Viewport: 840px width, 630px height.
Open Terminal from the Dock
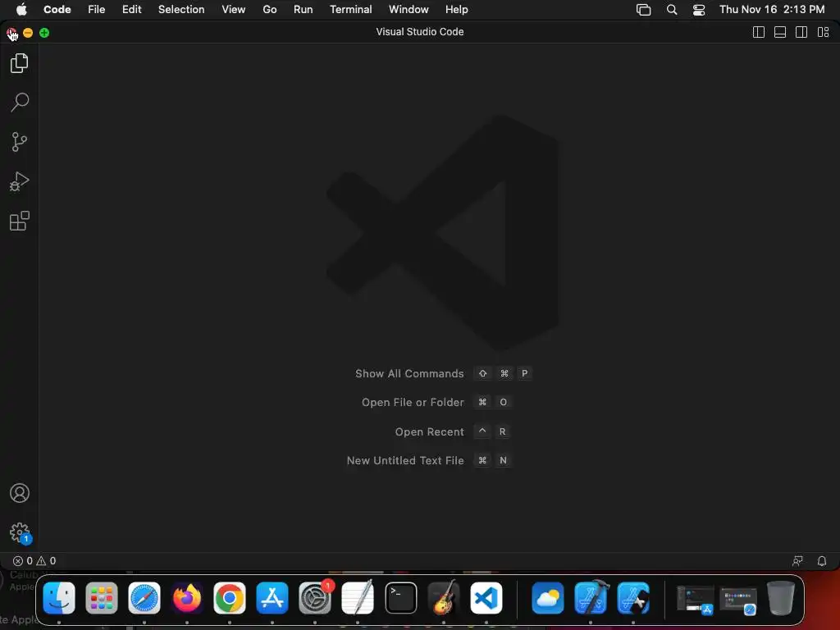pyautogui.click(x=400, y=598)
